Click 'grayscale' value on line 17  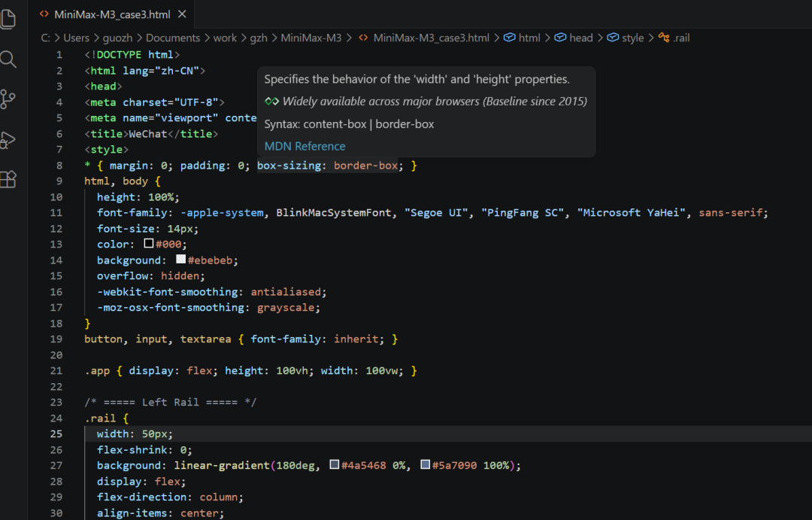286,308
